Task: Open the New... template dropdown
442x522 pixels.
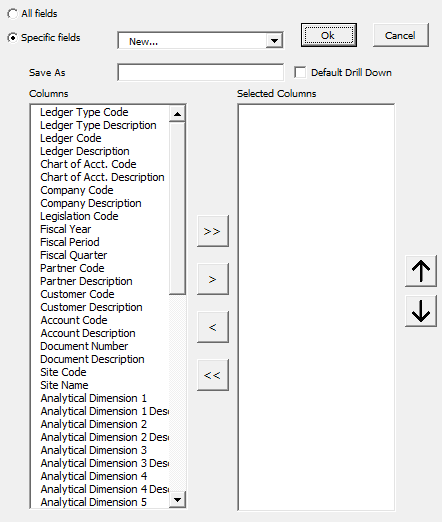Action: (274, 41)
